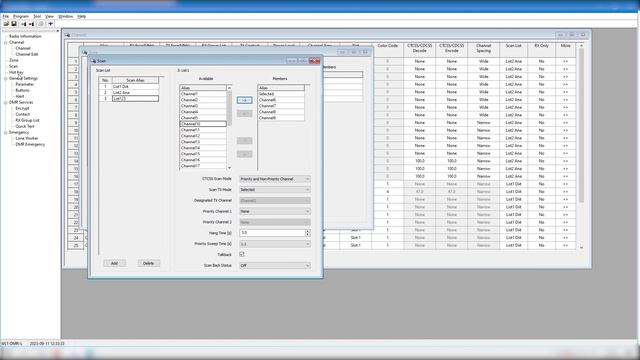Select Radio Information in the tree
The height and width of the screenshot is (360, 640).
pyautogui.click(x=25, y=36)
